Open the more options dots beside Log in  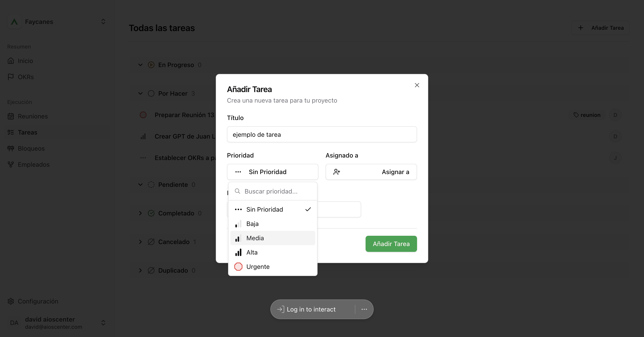click(364, 309)
